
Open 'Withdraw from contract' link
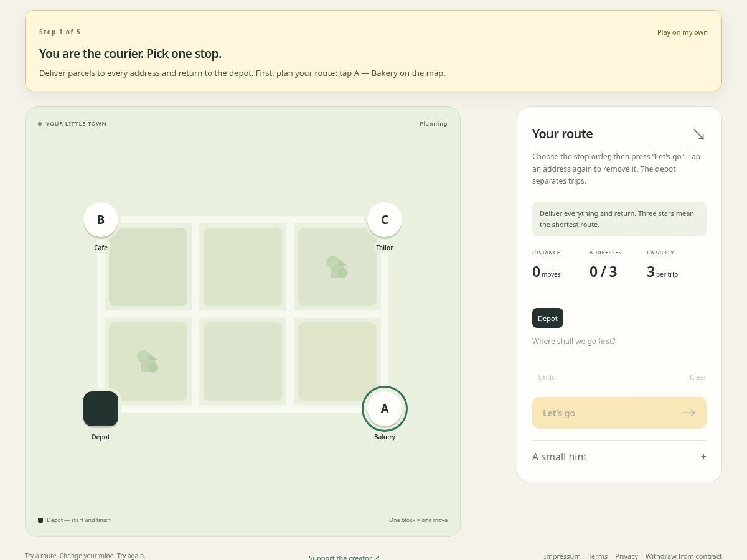[x=684, y=556]
